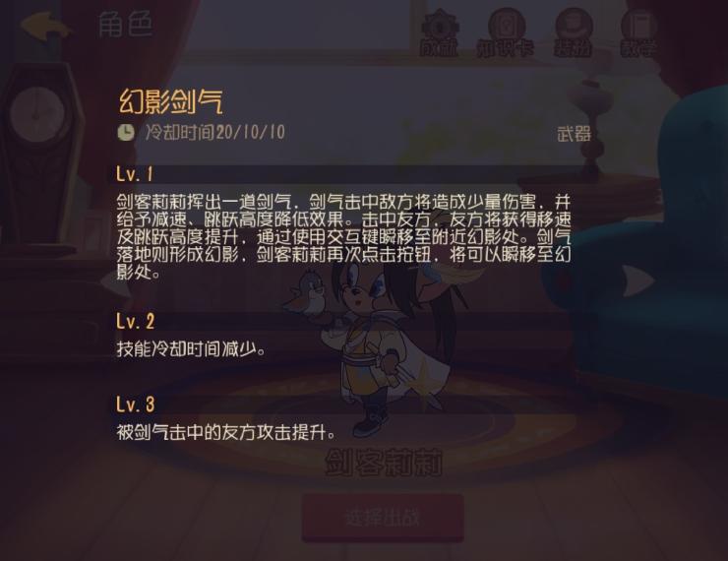Select the Lv. 3 skill level header

click(x=136, y=405)
